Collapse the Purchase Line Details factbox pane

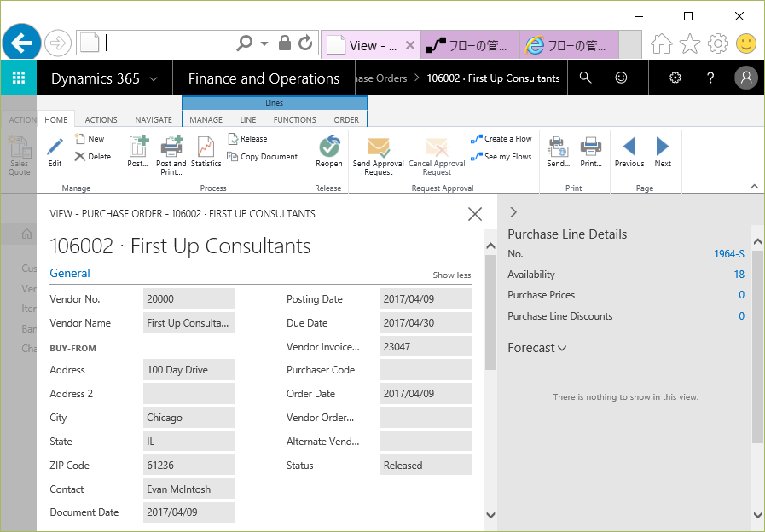tap(513, 212)
